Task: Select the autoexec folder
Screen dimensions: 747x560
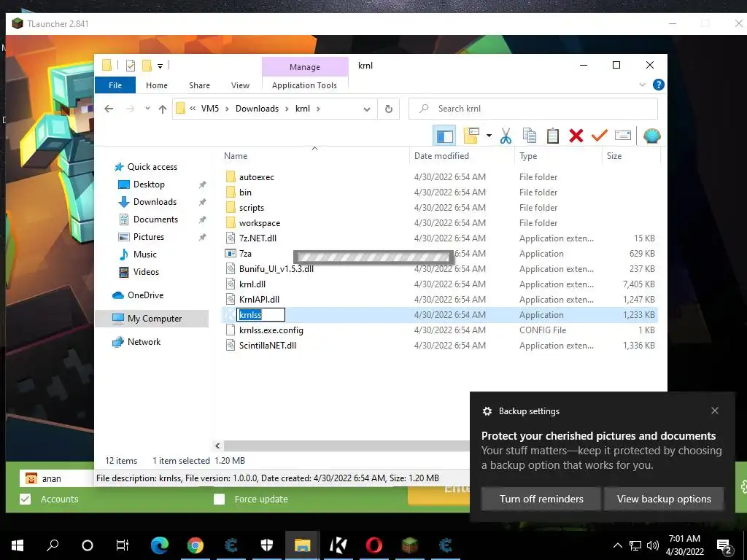Action: click(256, 177)
